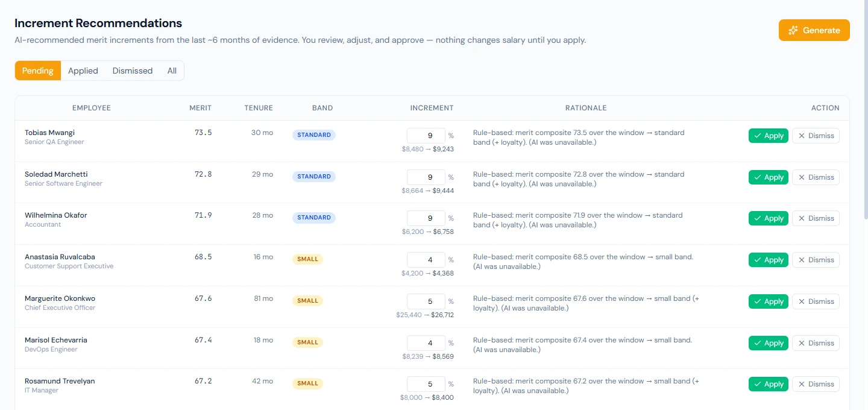Change Marguerite Okonkwo's increment percentage field
Viewport: 868px width, 410px height.
426,301
